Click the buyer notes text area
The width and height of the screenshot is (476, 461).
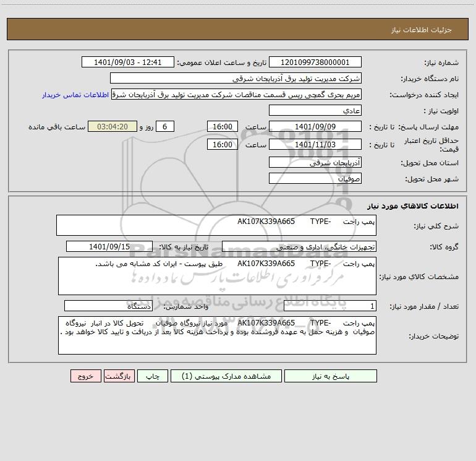coord(217,335)
